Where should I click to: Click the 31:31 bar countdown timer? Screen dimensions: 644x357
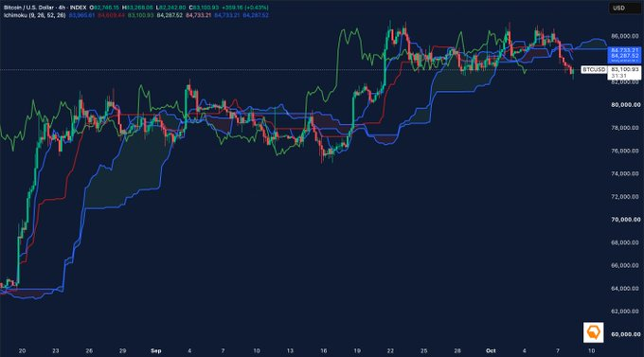point(618,76)
